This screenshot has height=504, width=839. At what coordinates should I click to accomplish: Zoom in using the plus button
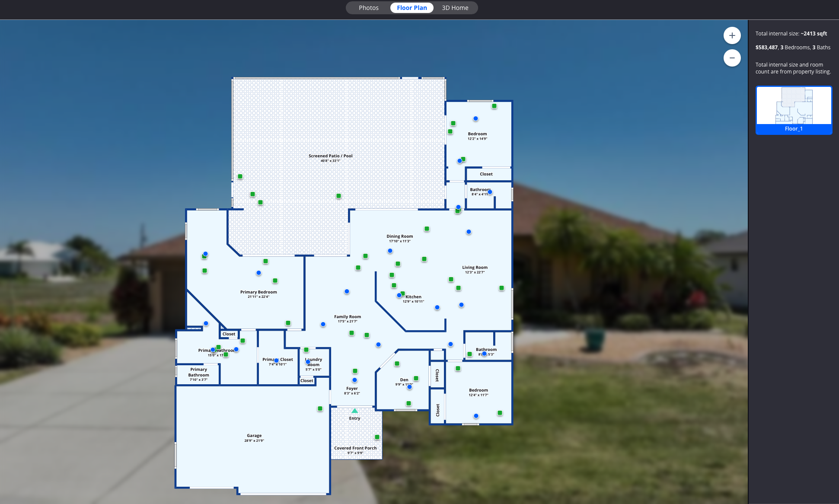point(732,35)
